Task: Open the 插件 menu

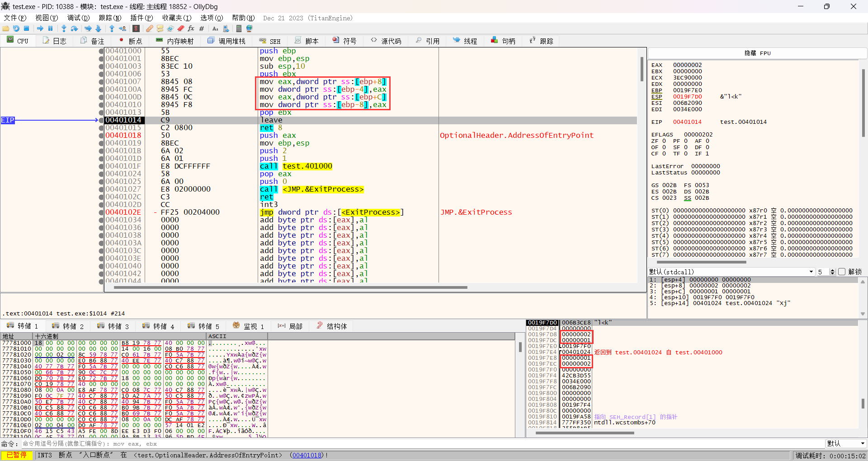Action: pos(142,18)
